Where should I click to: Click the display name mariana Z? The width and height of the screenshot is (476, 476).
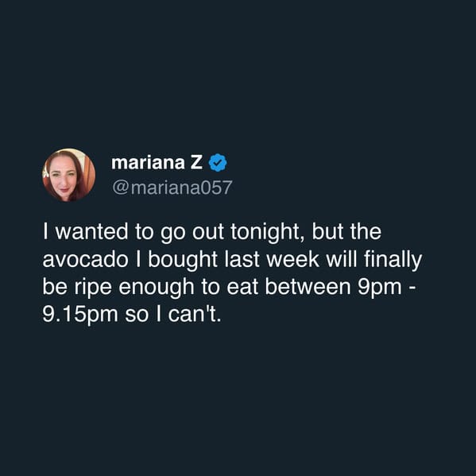pyautogui.click(x=157, y=163)
